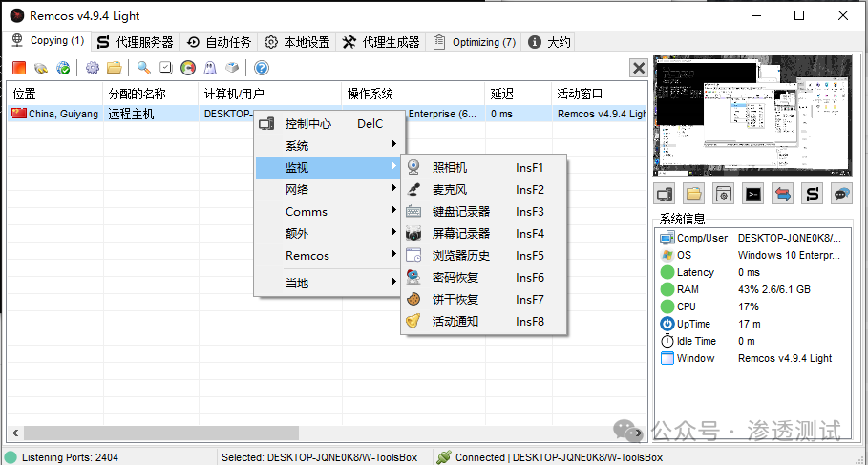Open the 大约 about tab
Viewport: 868px width, 465px height.
click(549, 42)
